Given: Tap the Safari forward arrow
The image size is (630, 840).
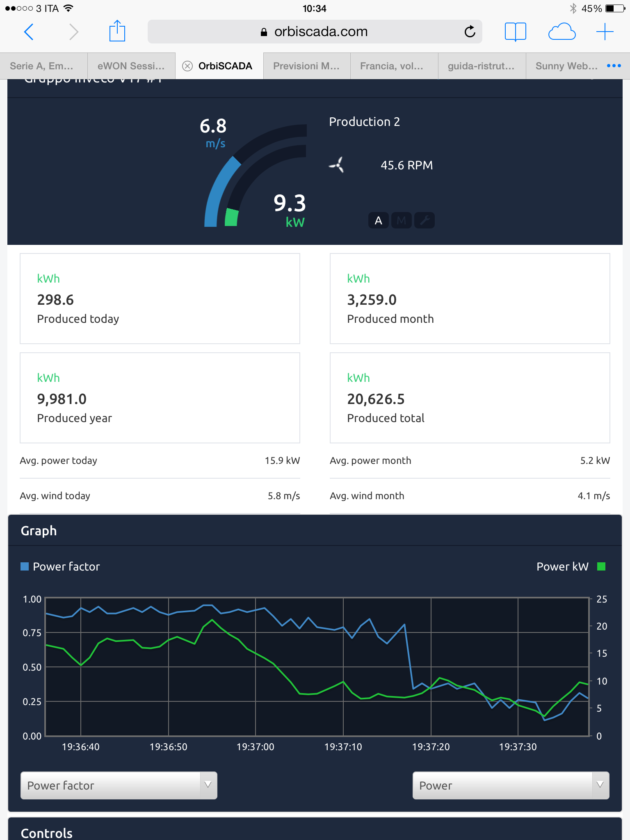Looking at the screenshot, I should point(73,32).
